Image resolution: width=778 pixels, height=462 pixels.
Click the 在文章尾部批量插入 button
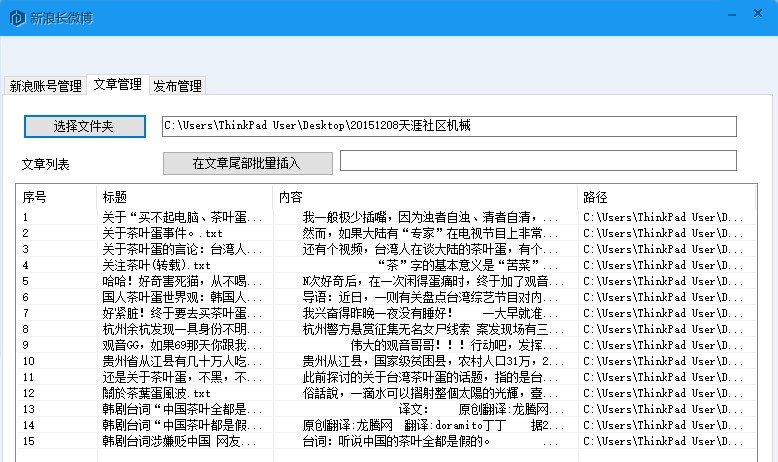click(248, 163)
